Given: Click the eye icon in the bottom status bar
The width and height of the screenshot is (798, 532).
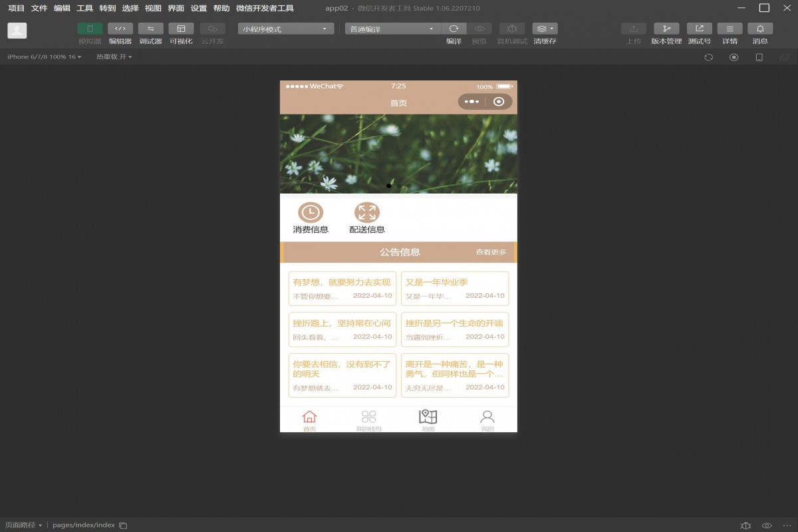Looking at the screenshot, I should (x=765, y=525).
